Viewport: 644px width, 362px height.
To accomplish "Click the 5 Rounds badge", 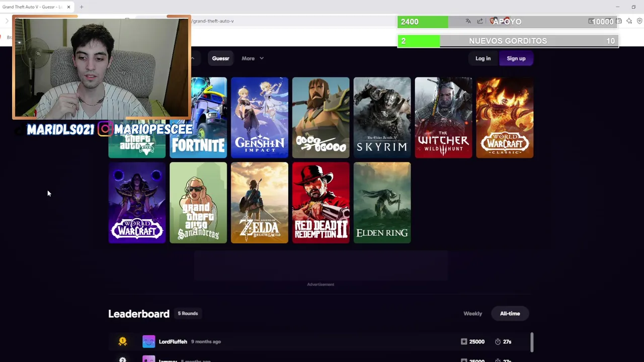I will (x=188, y=313).
